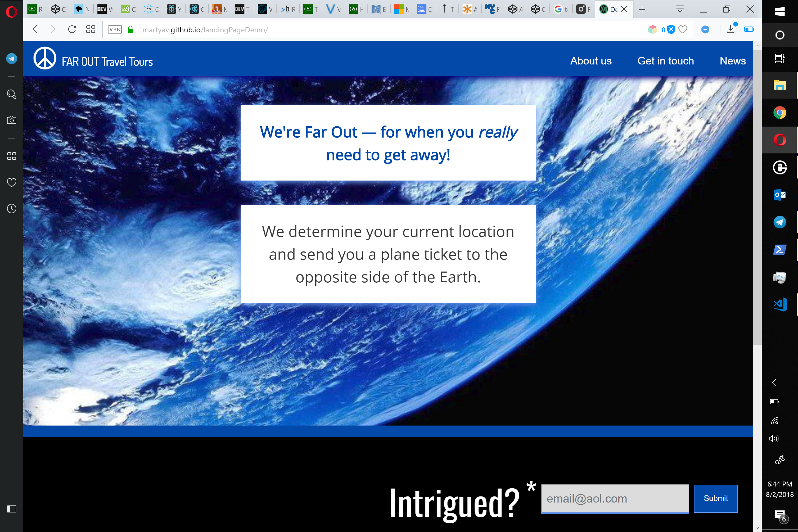Click the News nav item
This screenshot has width=798, height=532.
732,61
